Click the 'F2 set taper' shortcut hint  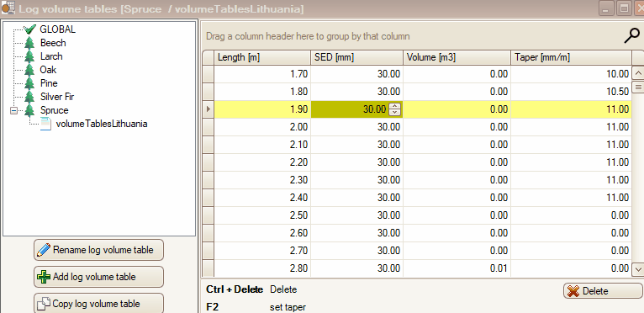coord(256,307)
